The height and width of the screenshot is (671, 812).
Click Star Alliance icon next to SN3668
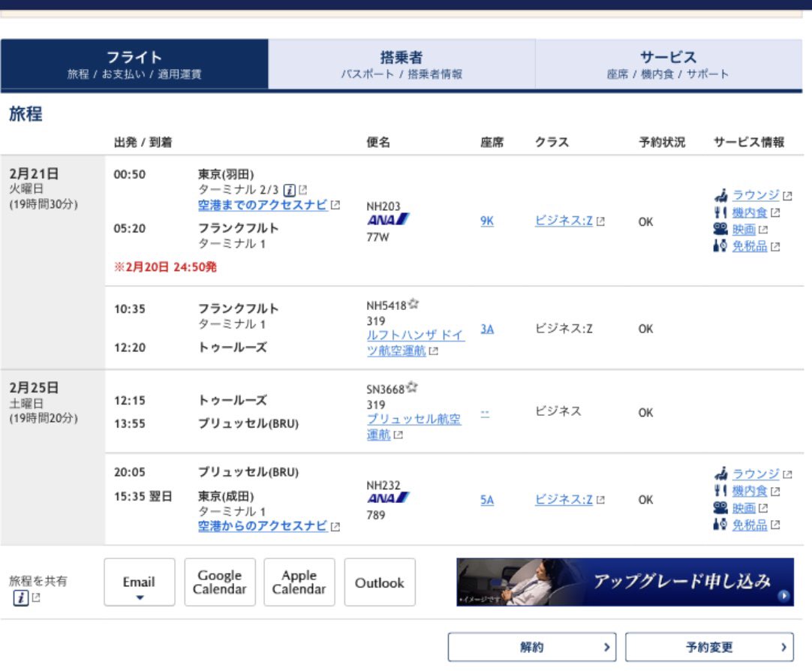[x=412, y=387]
